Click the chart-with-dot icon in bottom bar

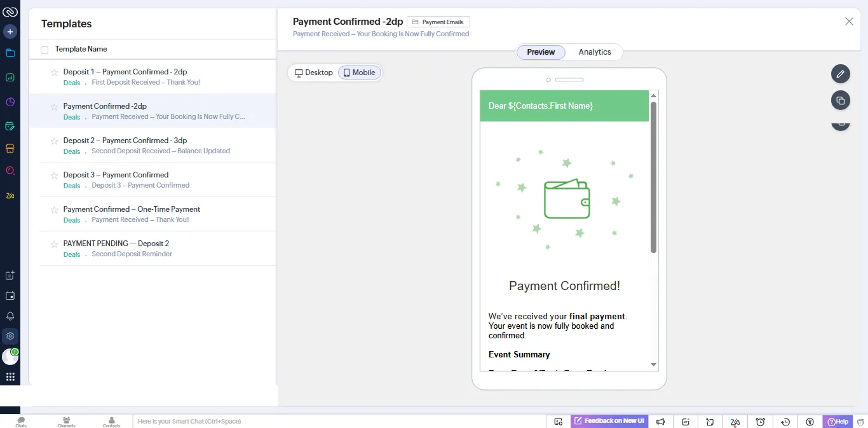pos(686,422)
